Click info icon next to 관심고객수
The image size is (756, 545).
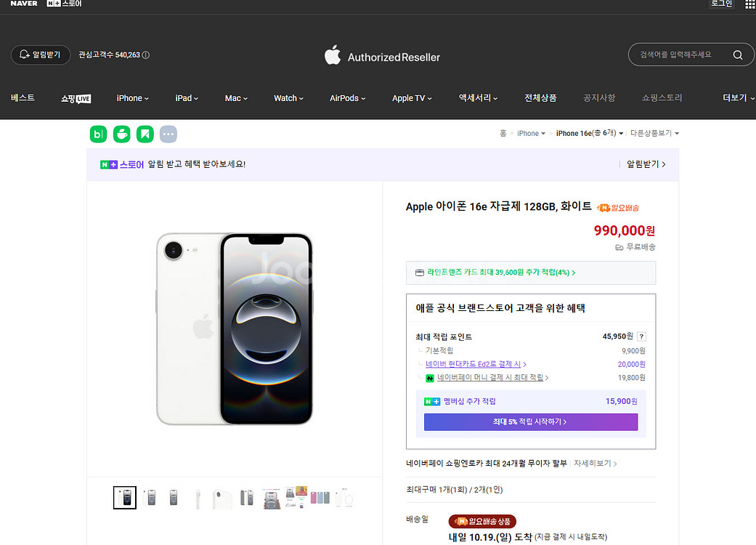pos(146,55)
